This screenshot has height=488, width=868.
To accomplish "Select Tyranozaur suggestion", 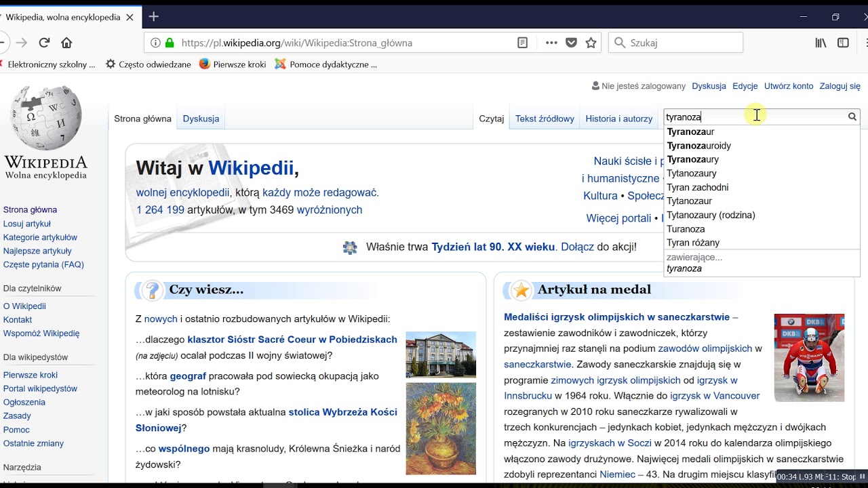I will (x=762, y=131).
